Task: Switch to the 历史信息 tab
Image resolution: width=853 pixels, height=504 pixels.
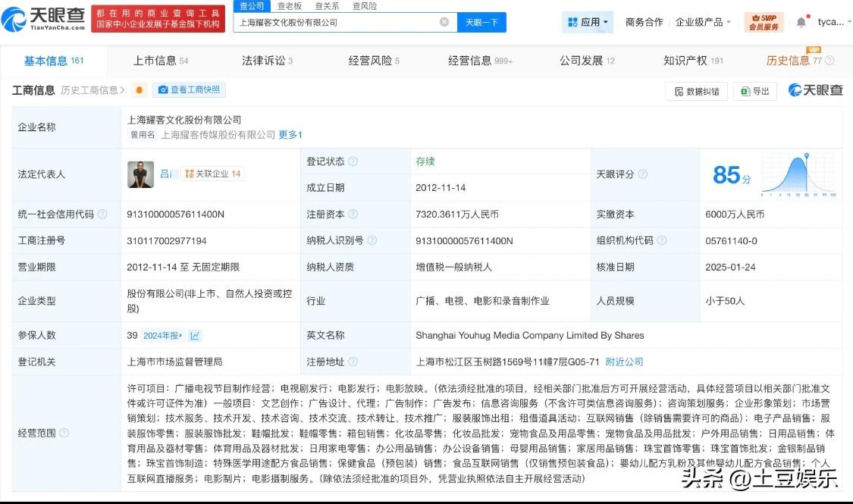Action: tap(794, 61)
